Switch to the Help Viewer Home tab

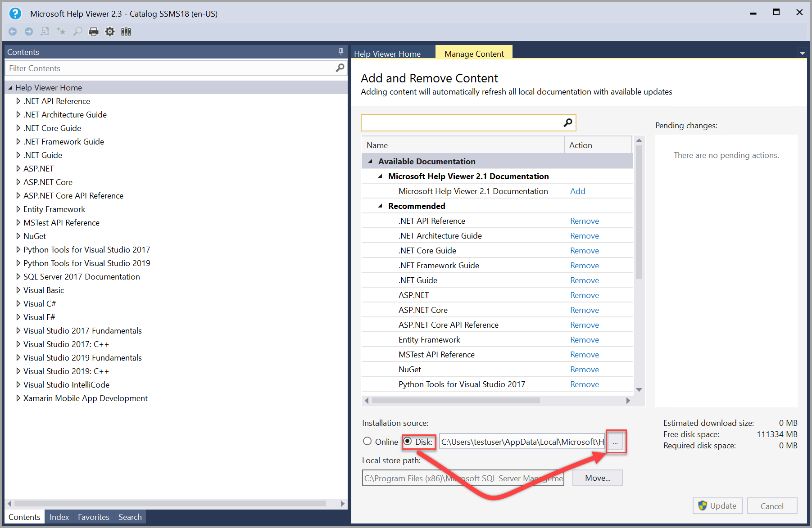coord(387,53)
